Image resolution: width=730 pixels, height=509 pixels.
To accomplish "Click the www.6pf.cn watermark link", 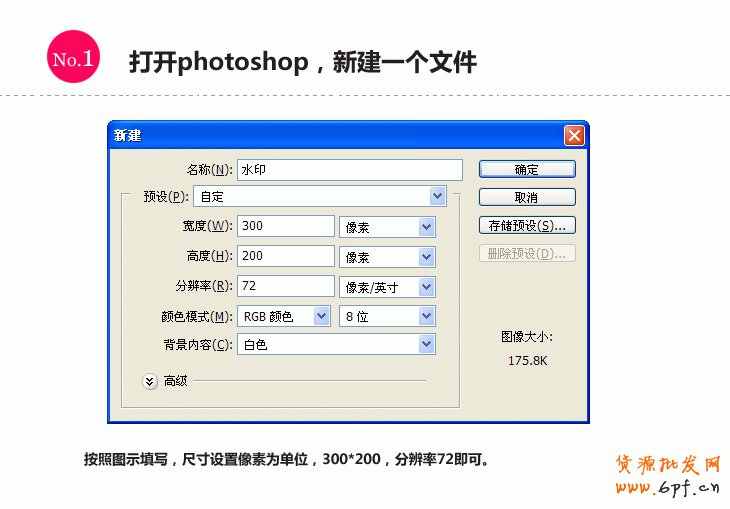I will pyautogui.click(x=668, y=488).
